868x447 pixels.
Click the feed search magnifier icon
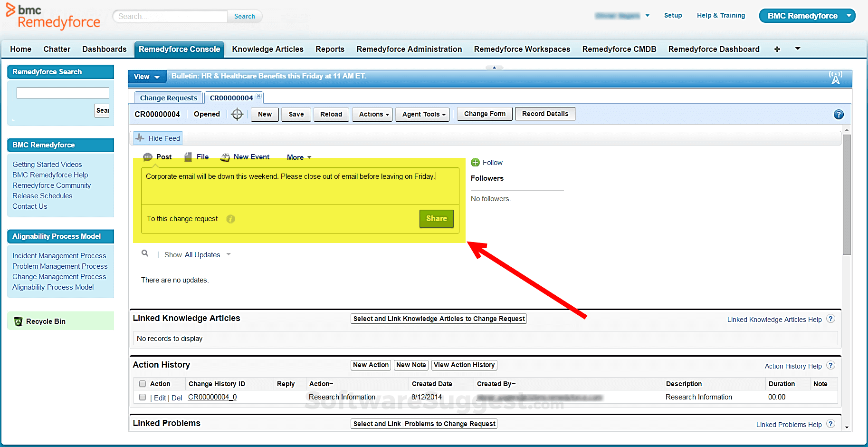[145, 253]
